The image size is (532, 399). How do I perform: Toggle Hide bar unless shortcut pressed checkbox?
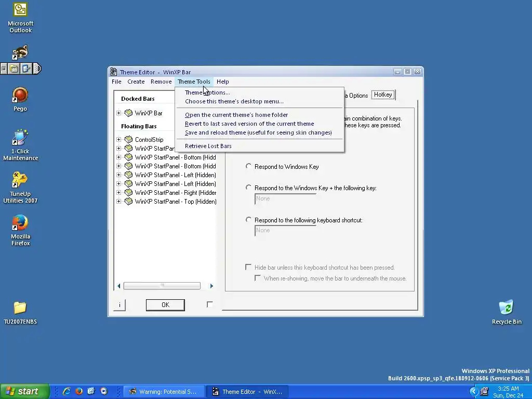click(248, 268)
